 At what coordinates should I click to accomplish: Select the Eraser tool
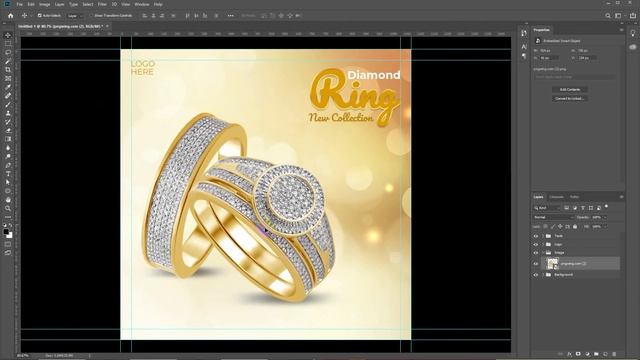click(x=8, y=130)
